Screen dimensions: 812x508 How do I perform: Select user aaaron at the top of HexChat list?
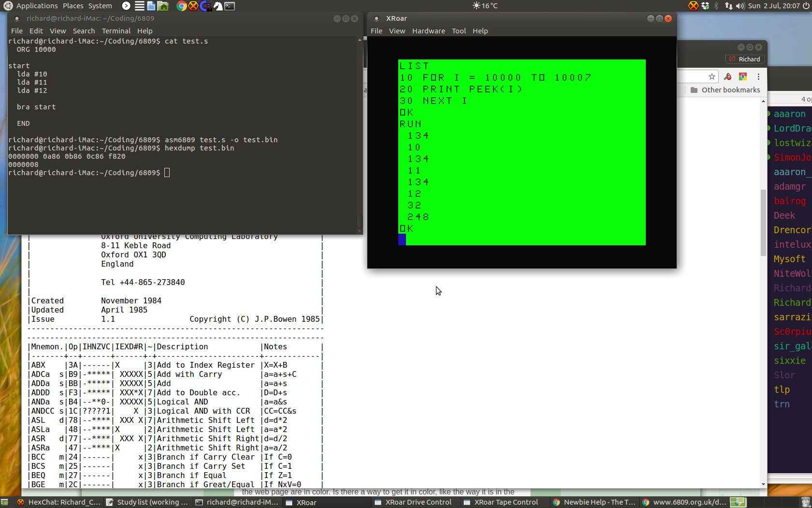[x=789, y=114]
